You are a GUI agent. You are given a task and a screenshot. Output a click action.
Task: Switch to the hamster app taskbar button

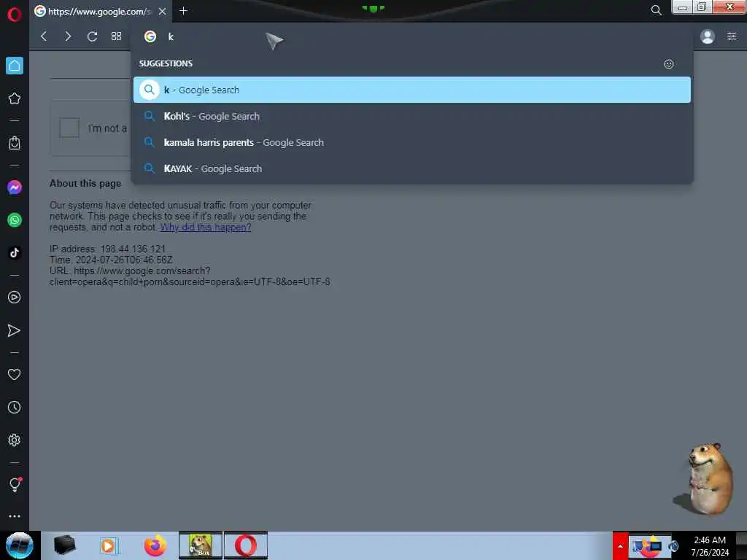201,545
